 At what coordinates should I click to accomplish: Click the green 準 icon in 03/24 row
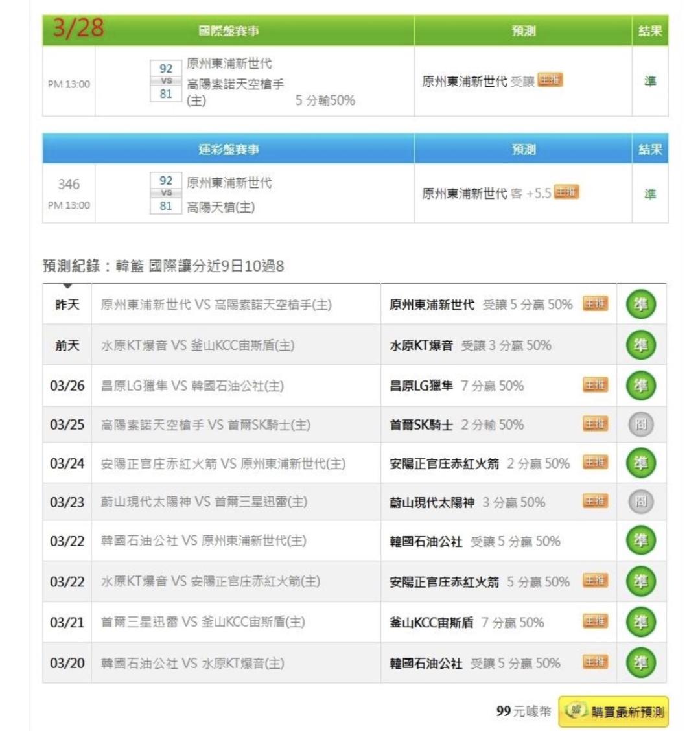tap(641, 463)
